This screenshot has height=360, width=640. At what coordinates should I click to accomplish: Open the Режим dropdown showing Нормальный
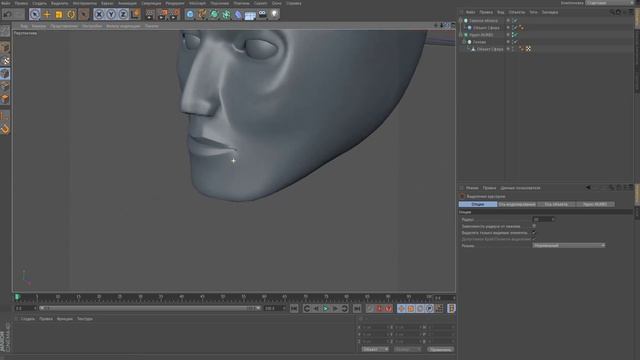pos(568,245)
